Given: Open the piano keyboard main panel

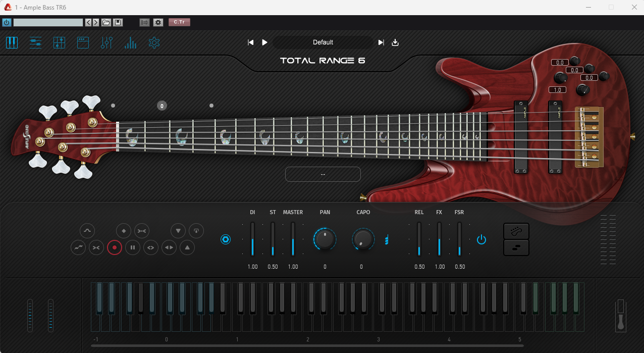Looking at the screenshot, I should pyautogui.click(x=12, y=43).
